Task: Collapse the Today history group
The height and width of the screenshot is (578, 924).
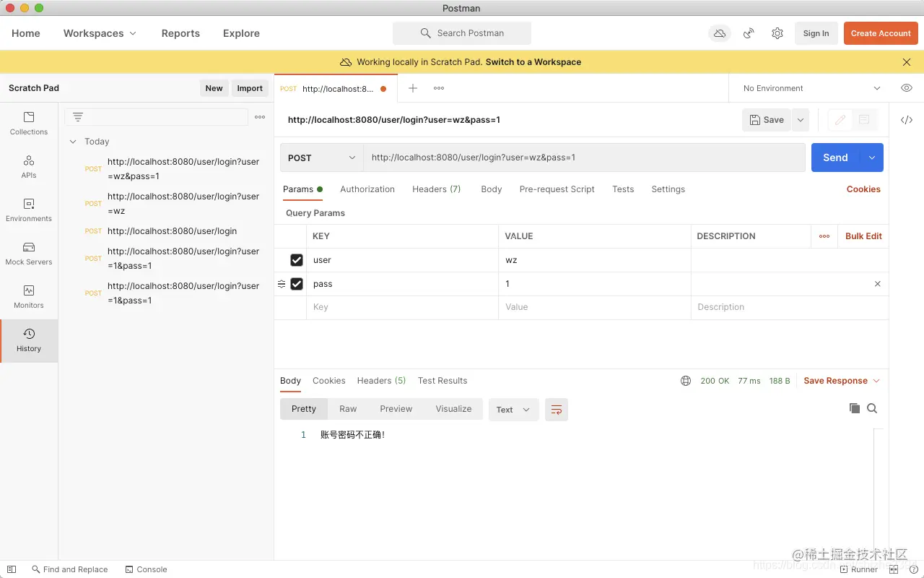Action: tap(73, 142)
